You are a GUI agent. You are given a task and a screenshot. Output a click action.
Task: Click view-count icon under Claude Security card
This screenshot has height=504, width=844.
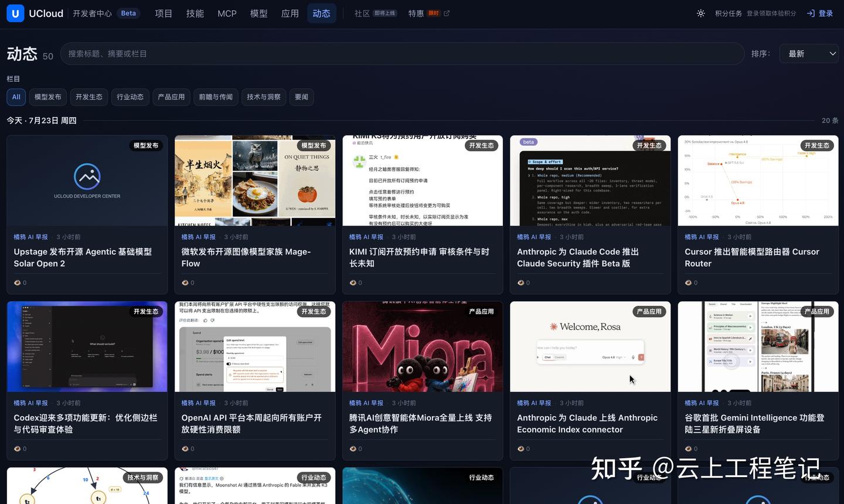pyautogui.click(x=520, y=282)
